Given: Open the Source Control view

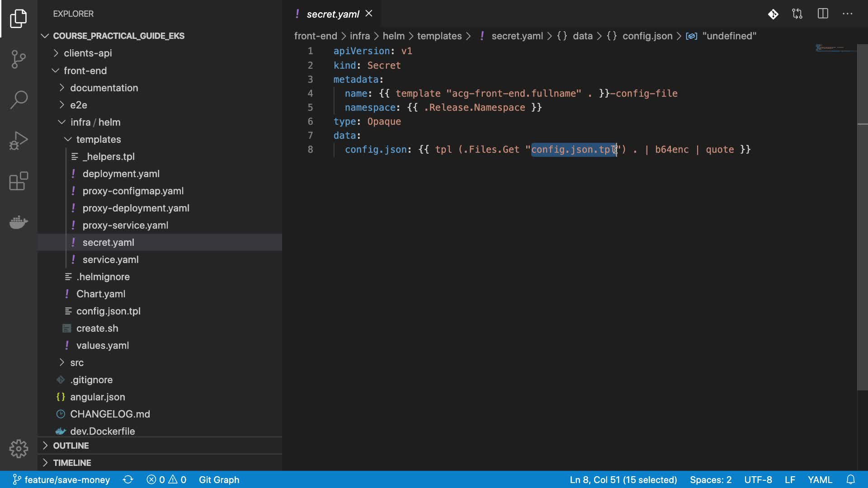Looking at the screenshot, I should click(19, 59).
